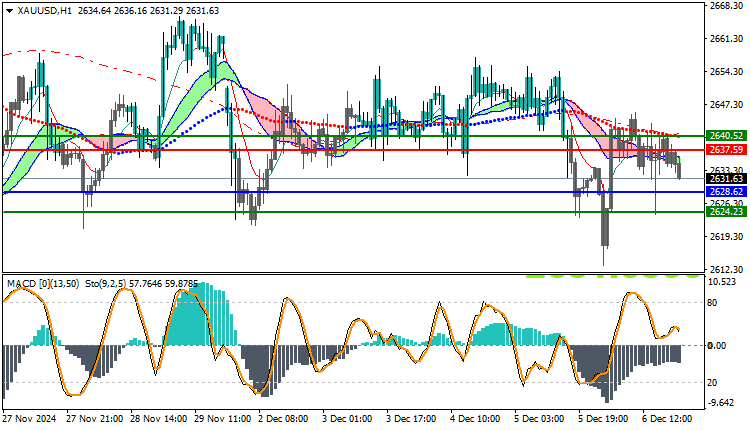Viewport: 750px width, 430px height.
Task: Click the 27 Nov 2024 time axis label
Action: (x=30, y=419)
